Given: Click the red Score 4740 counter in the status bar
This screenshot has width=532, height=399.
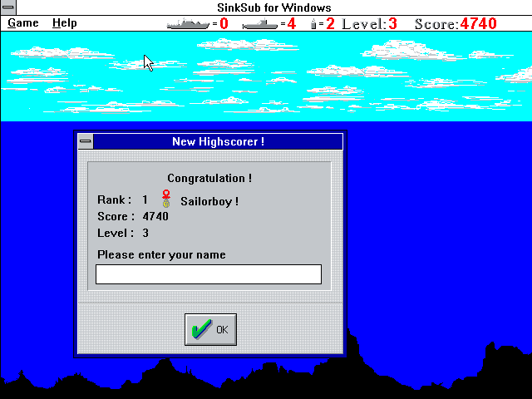Looking at the screenshot, I should 456,24.
